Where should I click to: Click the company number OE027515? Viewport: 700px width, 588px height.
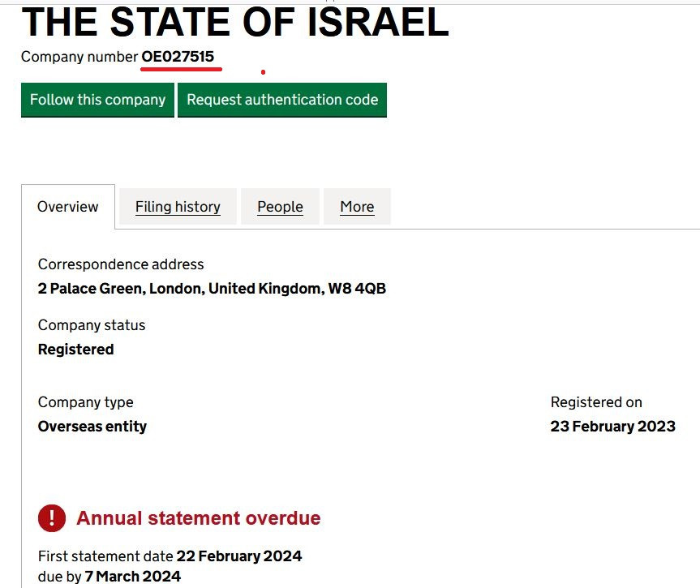tap(178, 57)
